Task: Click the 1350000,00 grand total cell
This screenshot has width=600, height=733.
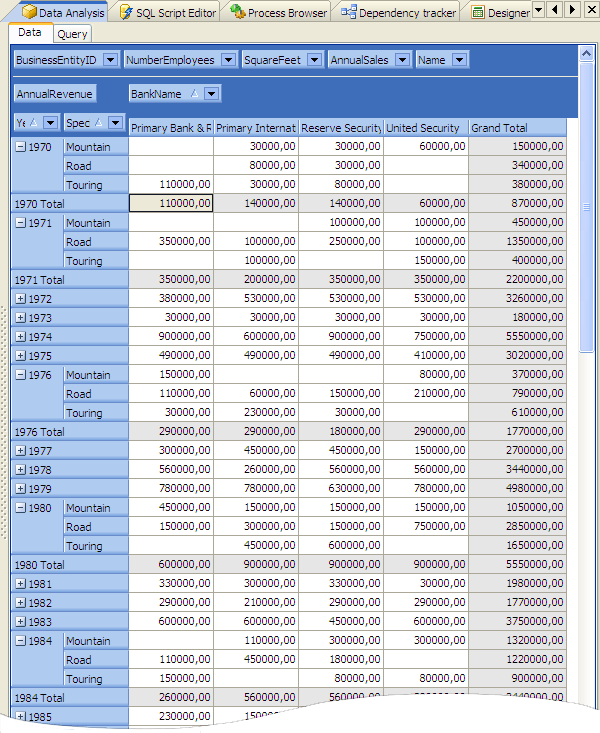Action: tap(518, 241)
